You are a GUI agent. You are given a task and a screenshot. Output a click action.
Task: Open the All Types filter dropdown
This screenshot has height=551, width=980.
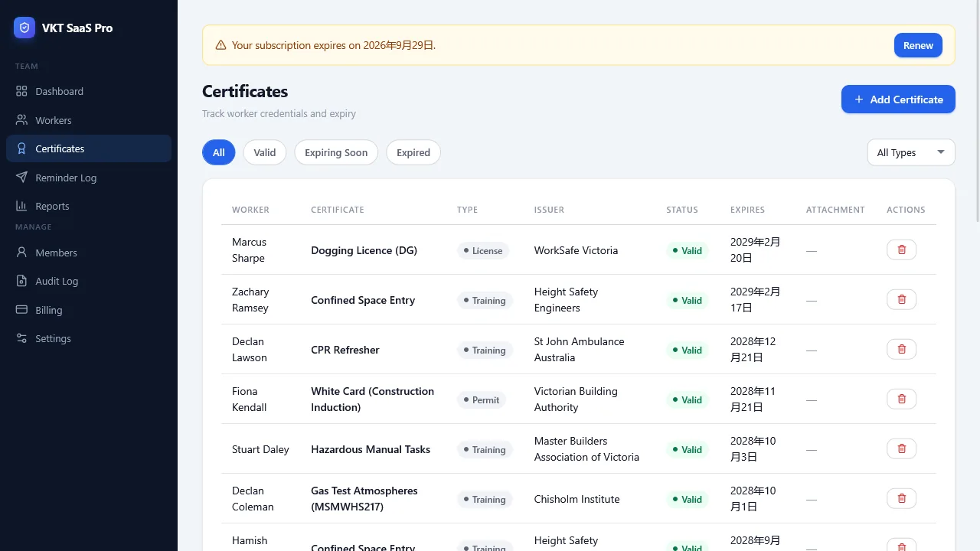coord(911,152)
